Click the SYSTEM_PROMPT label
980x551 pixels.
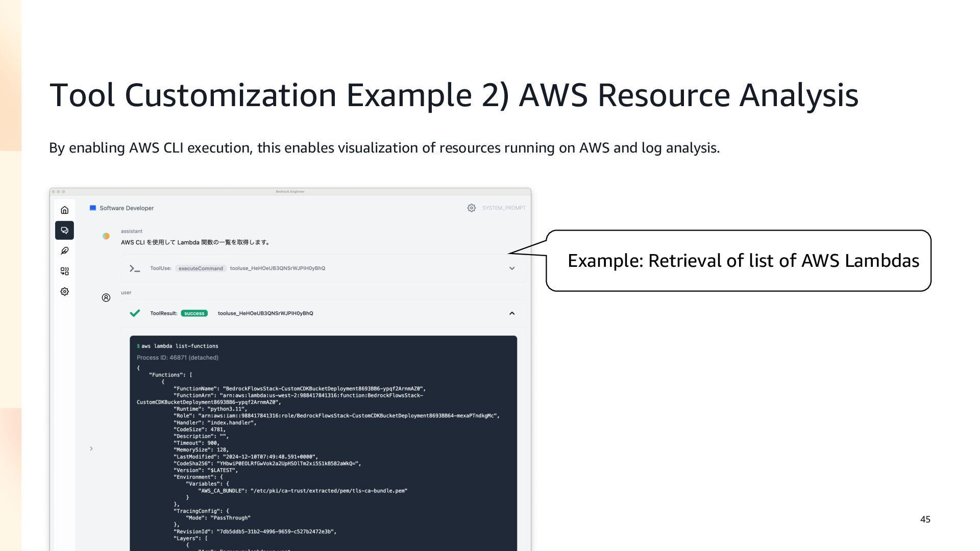(x=504, y=208)
